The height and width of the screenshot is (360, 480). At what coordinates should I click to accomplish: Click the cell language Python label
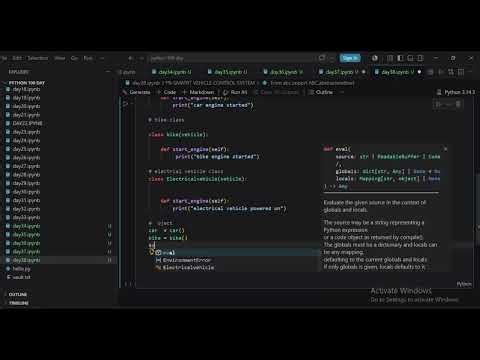464,284
